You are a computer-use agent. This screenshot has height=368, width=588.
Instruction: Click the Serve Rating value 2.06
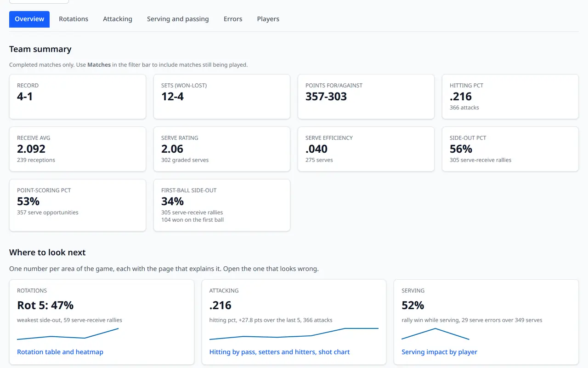(x=172, y=149)
